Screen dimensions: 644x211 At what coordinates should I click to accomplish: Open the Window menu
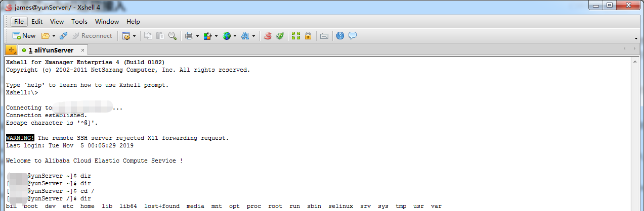107,22
